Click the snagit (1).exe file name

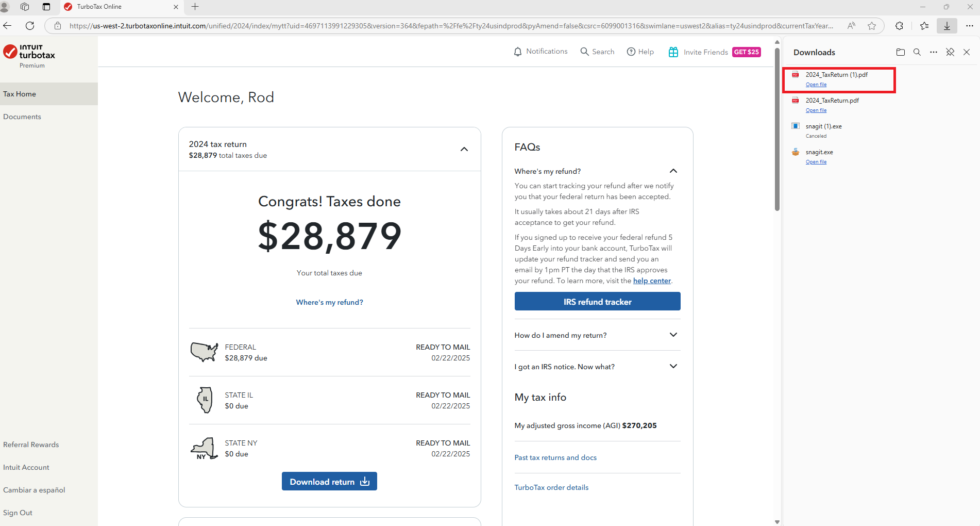823,126
